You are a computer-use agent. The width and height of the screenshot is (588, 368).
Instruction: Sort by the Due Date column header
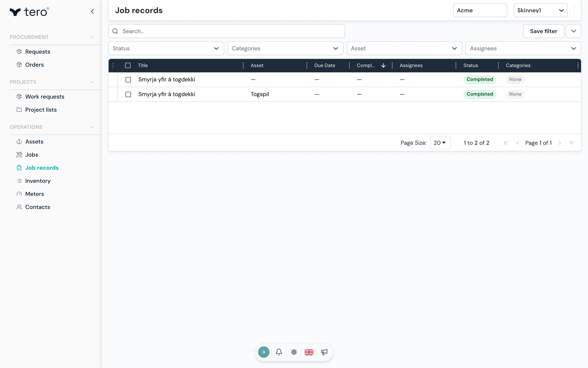click(x=325, y=65)
